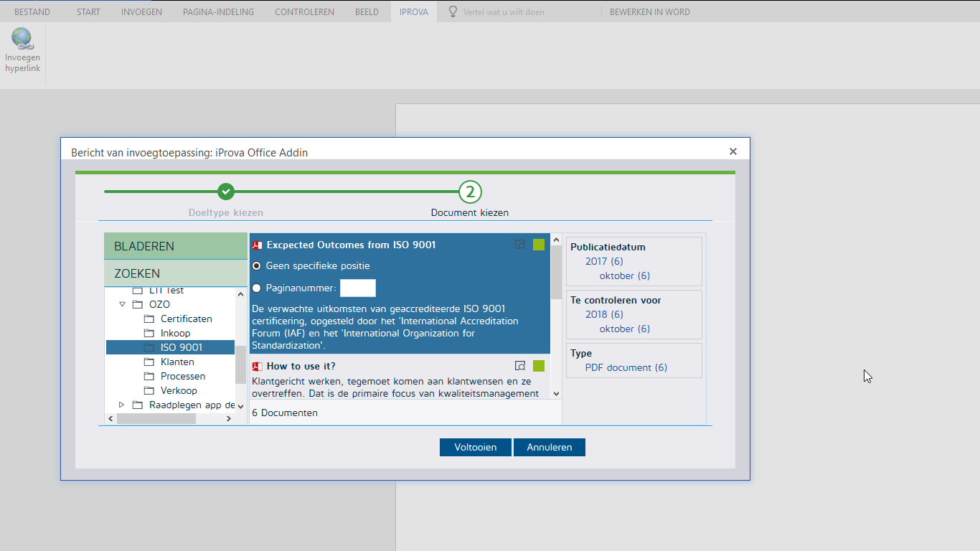Click the Doeltype kiezen step label

[226, 213]
